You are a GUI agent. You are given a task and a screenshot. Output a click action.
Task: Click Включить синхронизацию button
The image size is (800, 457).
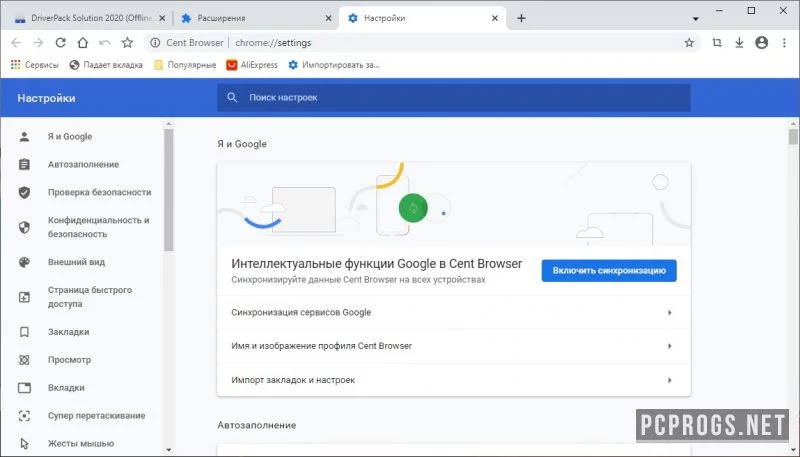pos(609,271)
